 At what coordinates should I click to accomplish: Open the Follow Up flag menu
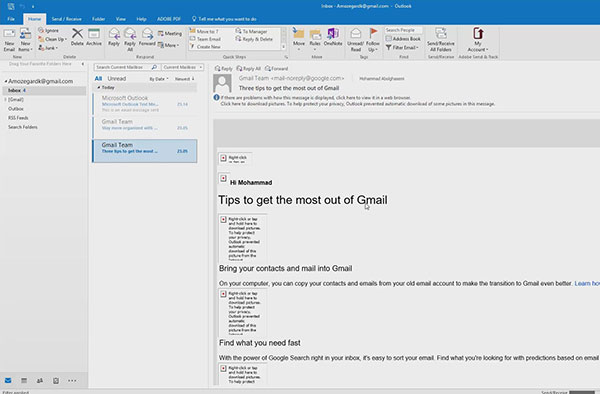tap(373, 40)
